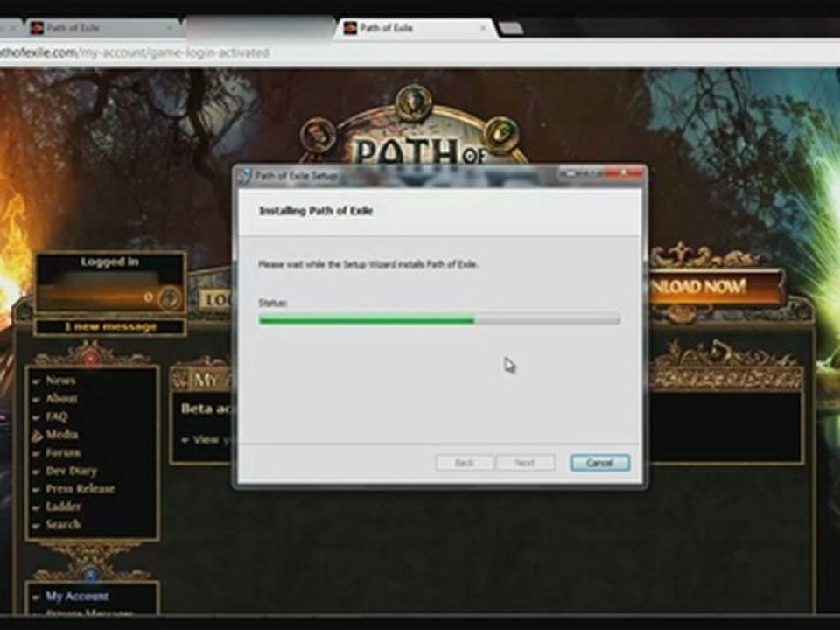The width and height of the screenshot is (840, 630).
Task: Open the Dev Diary link
Action: [71, 471]
